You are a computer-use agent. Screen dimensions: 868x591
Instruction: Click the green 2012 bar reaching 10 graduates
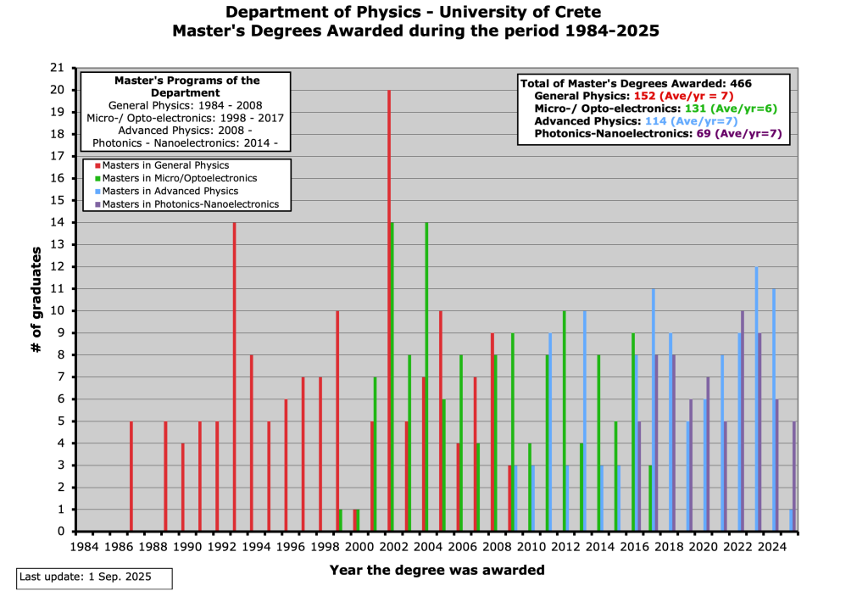[564, 421]
